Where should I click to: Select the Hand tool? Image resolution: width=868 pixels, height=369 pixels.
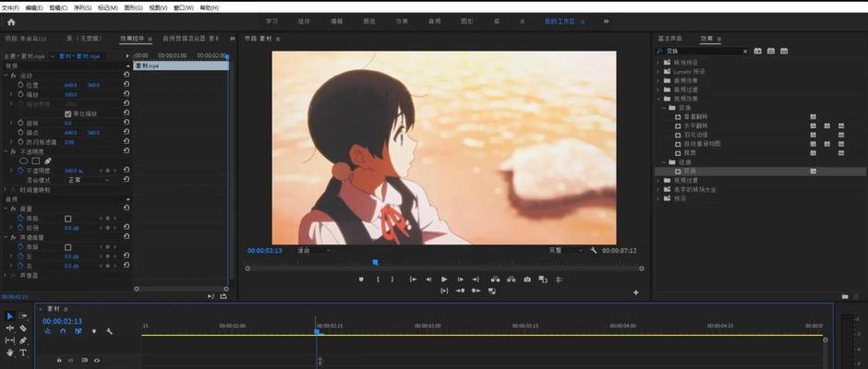(10, 352)
